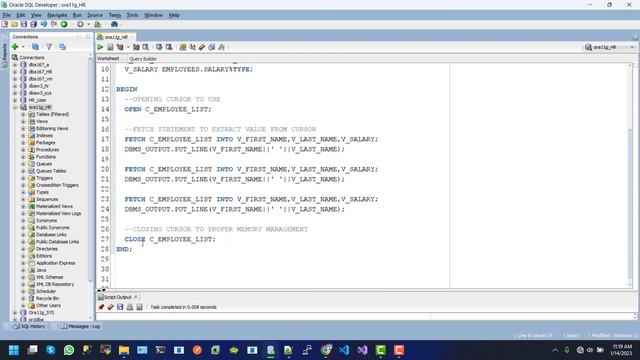The image size is (640, 360).
Task: Select the Packages tree item
Action: [45, 143]
